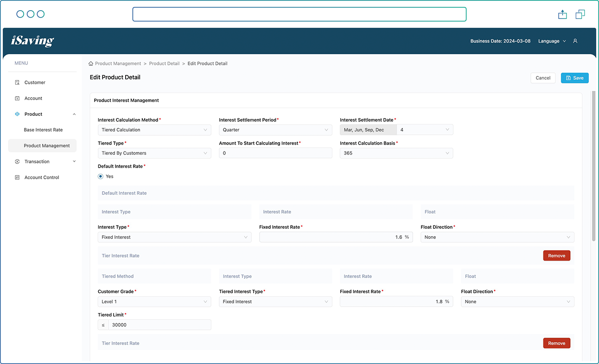The width and height of the screenshot is (599, 364).
Task: Open Product menu item label
Action: point(33,114)
